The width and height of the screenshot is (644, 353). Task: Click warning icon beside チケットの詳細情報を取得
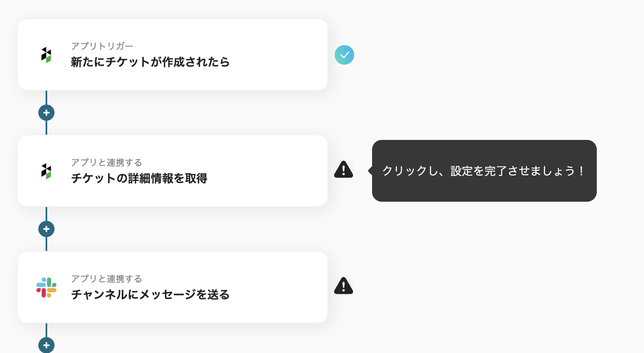point(344,170)
